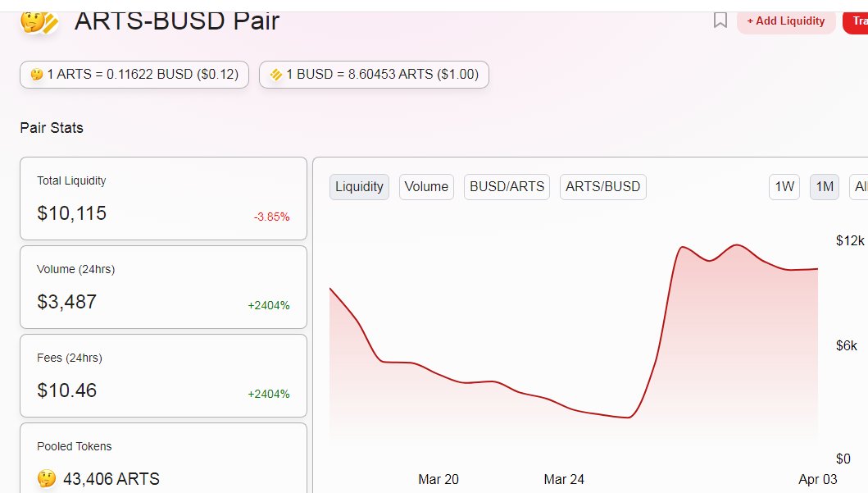Click the ARTS token emoji next to the pair title
The width and height of the screenshot is (868, 493).
tap(34, 23)
